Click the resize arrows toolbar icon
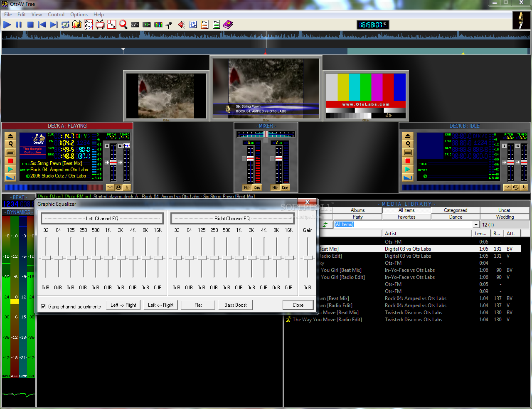 pos(112,25)
